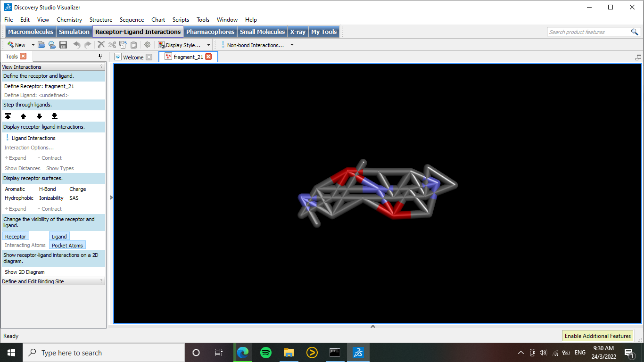Close the fragment_21 tab
644x362 pixels.
pos(208,57)
